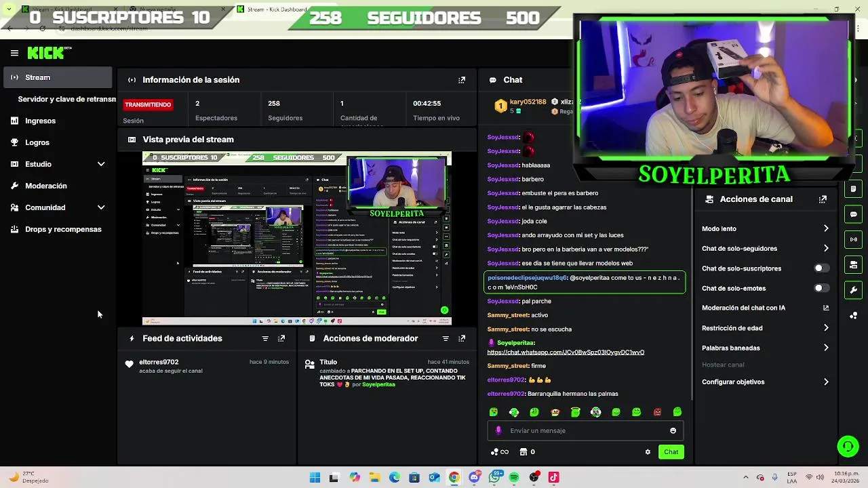
Task: Click username kary052188 in the chat header
Action: coord(528,102)
